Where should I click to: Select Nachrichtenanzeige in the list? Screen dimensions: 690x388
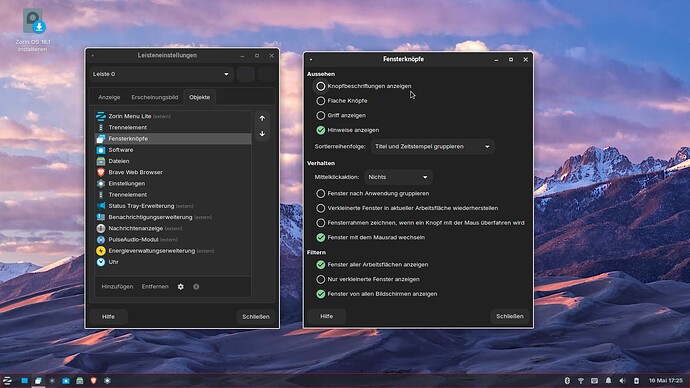click(x=173, y=228)
